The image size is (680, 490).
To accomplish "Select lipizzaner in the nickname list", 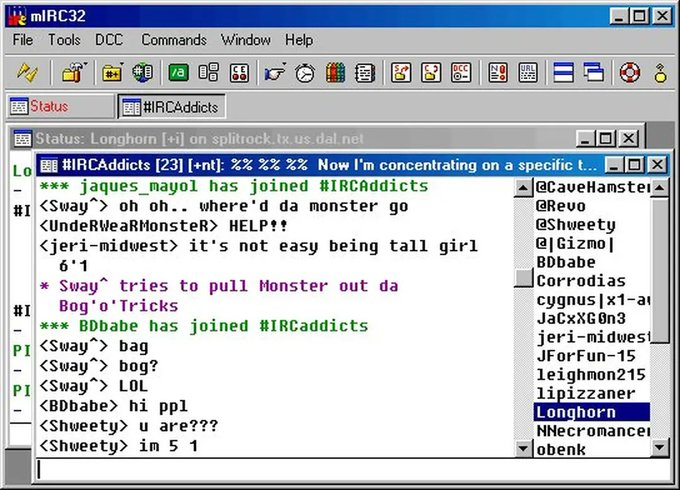I will (592, 394).
